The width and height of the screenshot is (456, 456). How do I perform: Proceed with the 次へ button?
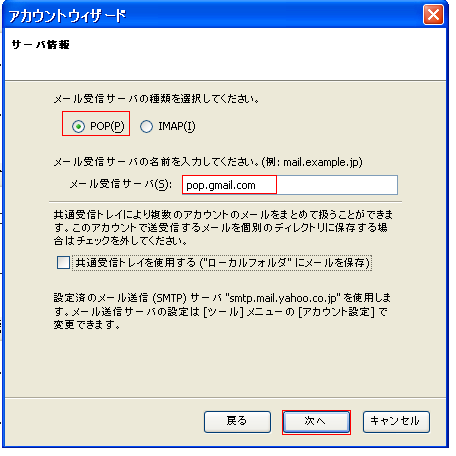coord(316,422)
